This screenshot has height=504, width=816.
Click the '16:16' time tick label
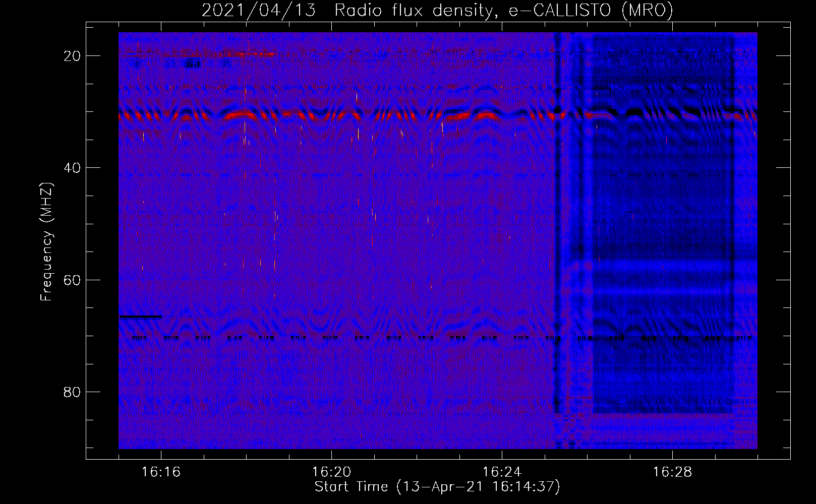tap(161, 472)
